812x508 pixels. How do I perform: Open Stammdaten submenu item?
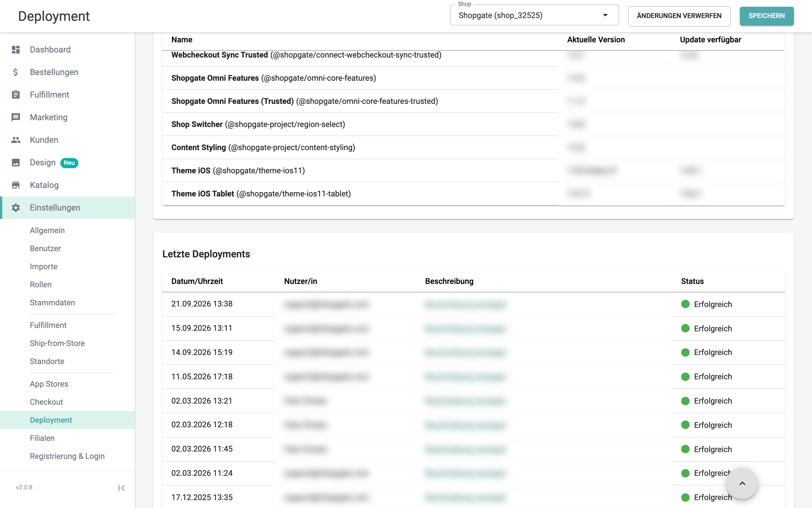[x=52, y=303]
